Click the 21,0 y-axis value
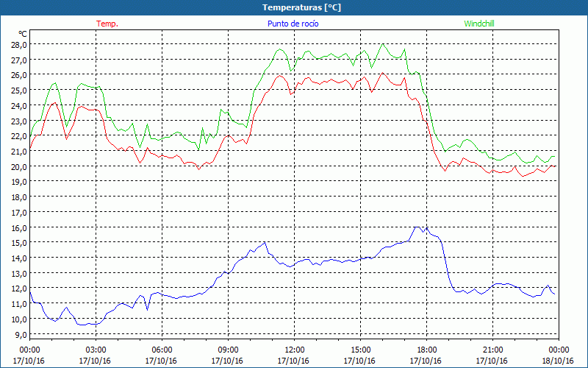The image size is (588, 368). (x=19, y=152)
